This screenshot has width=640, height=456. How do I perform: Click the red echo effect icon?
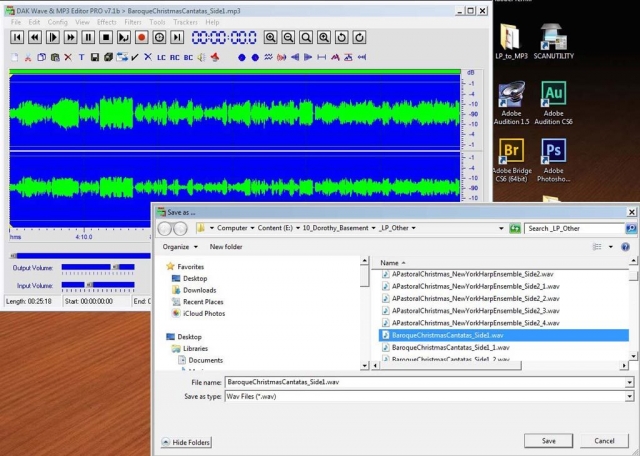pyautogui.click(x=282, y=58)
